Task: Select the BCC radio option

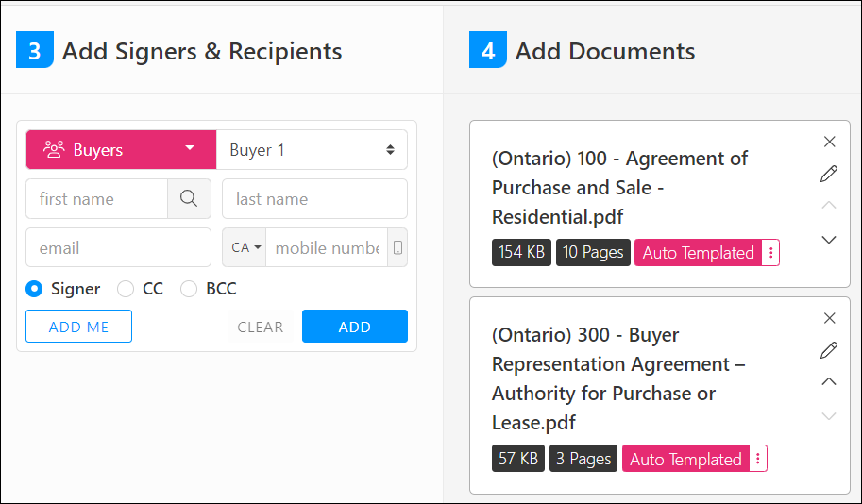Action: pyautogui.click(x=189, y=289)
